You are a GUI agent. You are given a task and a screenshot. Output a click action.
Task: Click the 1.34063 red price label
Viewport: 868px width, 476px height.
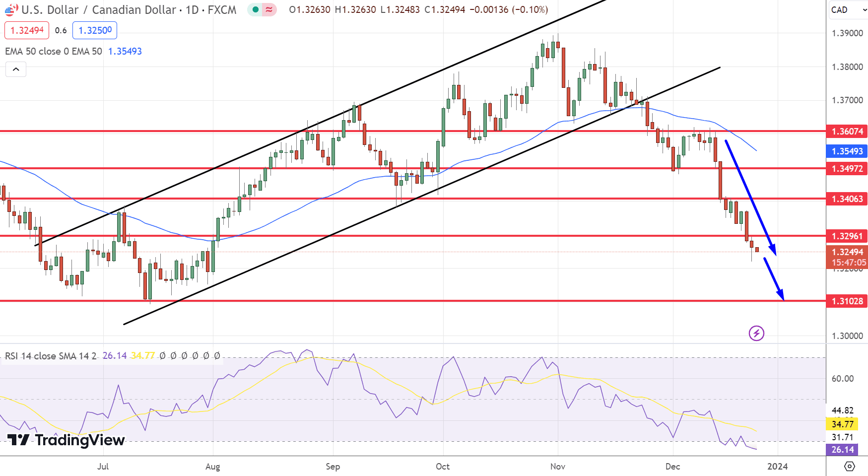pos(847,199)
